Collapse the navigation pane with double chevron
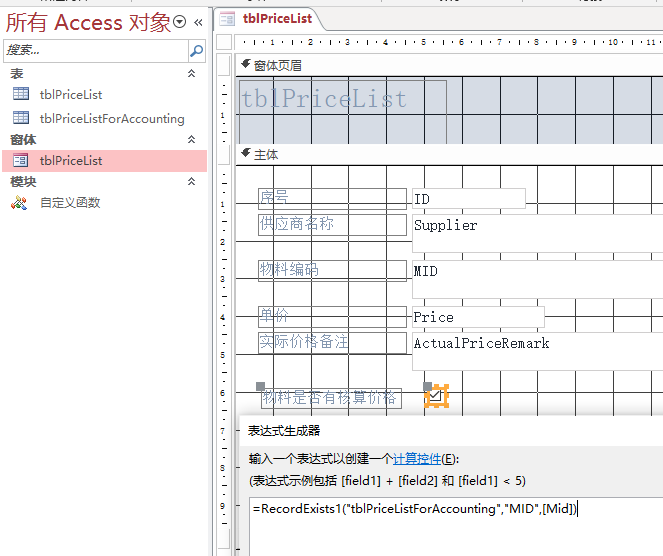The height and width of the screenshot is (556, 663). (x=198, y=22)
